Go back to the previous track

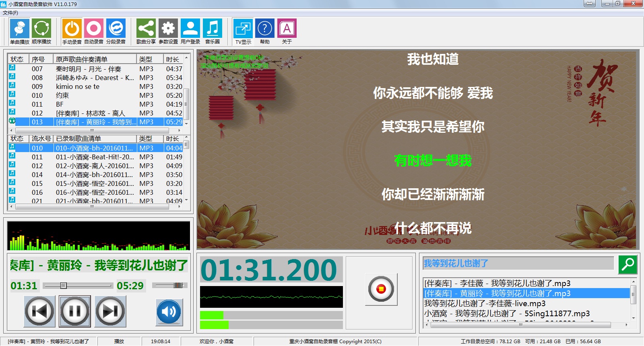coord(39,311)
